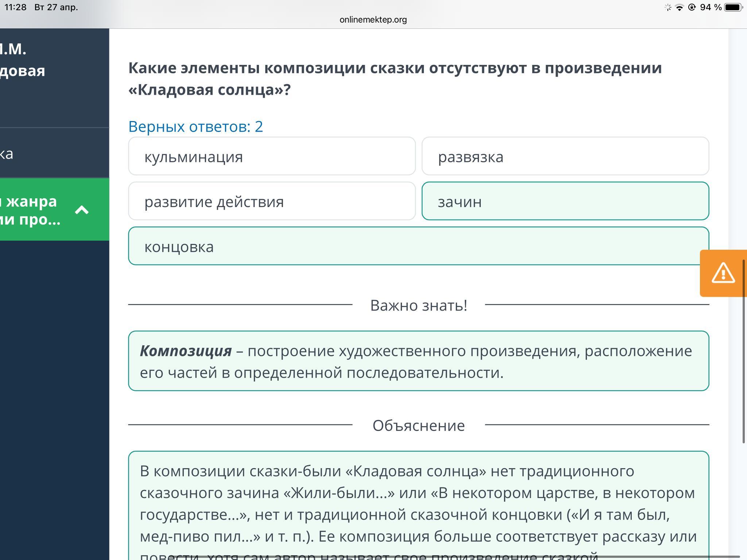Select the answer 'развязка'
Screen dimensions: 747x560
pos(565,156)
